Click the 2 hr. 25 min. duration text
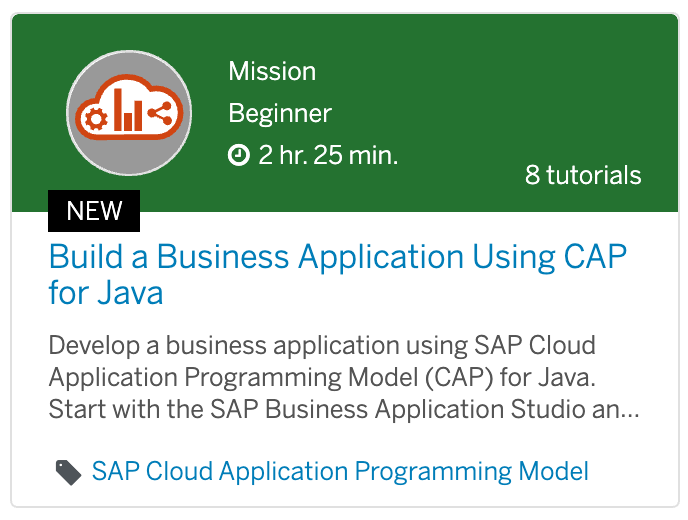The image size is (688, 520). pos(328,155)
